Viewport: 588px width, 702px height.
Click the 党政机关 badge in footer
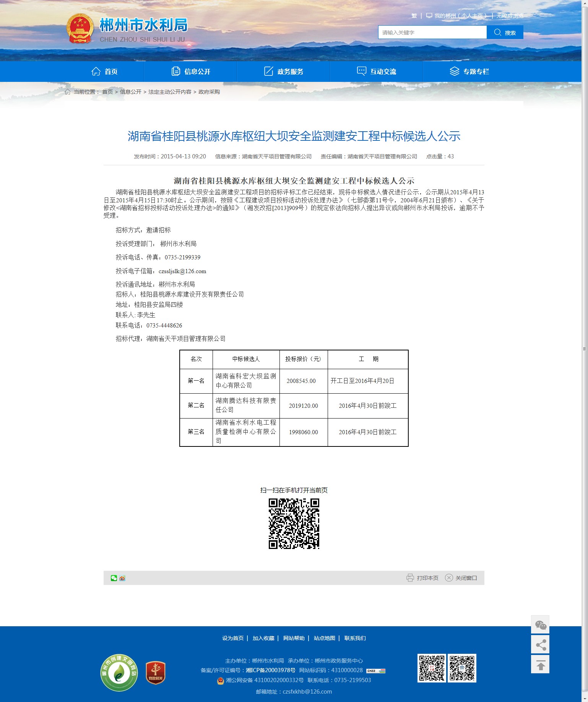155,673
